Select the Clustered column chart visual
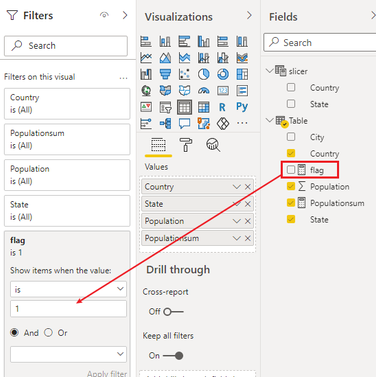This screenshot has width=376, height=377. (204, 42)
